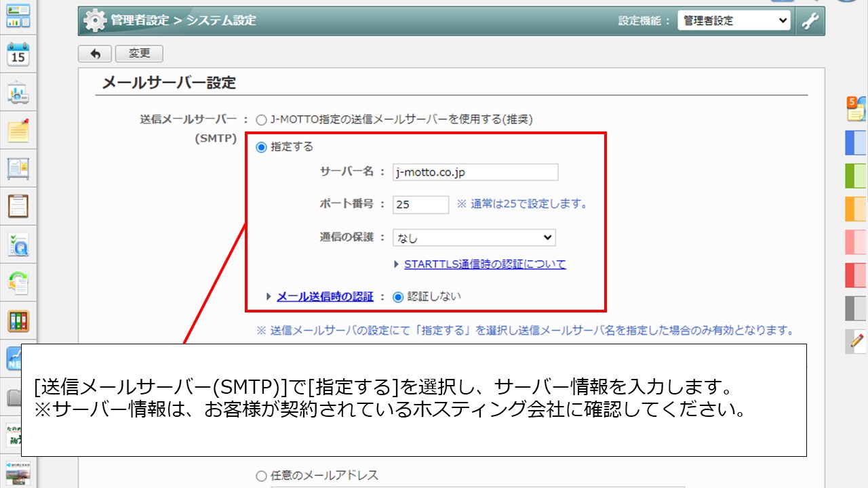Click the サーバー名 input field
Viewport: 868px width, 488px height.
coord(475,172)
